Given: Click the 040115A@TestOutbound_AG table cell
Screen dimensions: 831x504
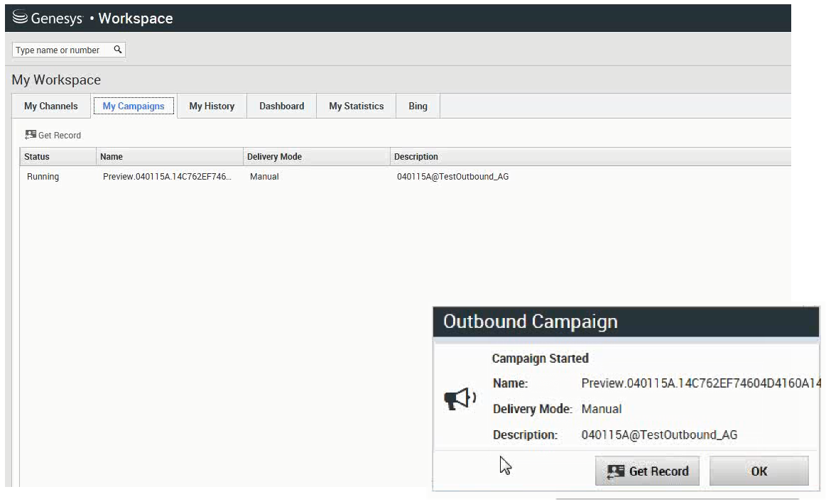Looking at the screenshot, I should click(x=452, y=176).
